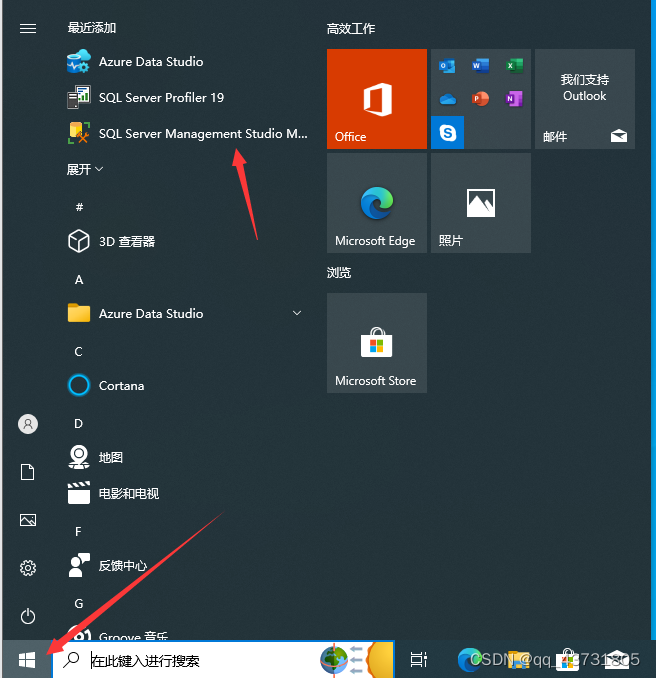Open OneDrive icon in Office tile group
This screenshot has width=656, height=678.
pyautogui.click(x=447, y=99)
